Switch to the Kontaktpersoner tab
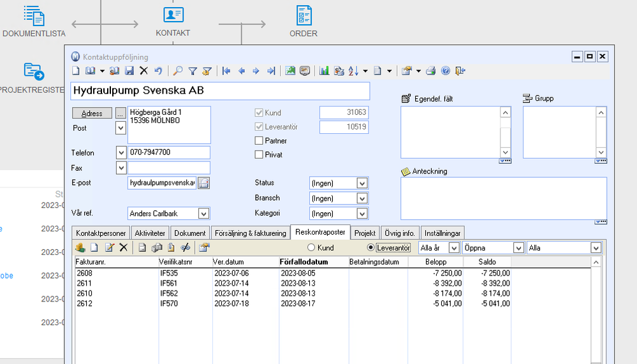The height and width of the screenshot is (364, 637). pyautogui.click(x=101, y=233)
